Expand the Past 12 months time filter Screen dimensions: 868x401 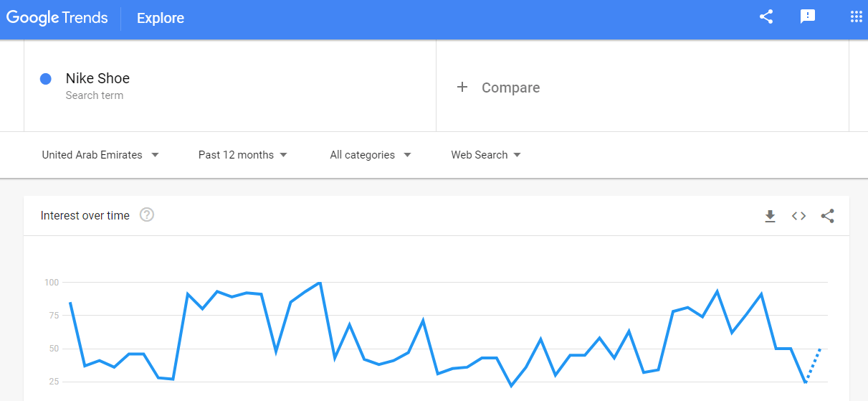[242, 155]
